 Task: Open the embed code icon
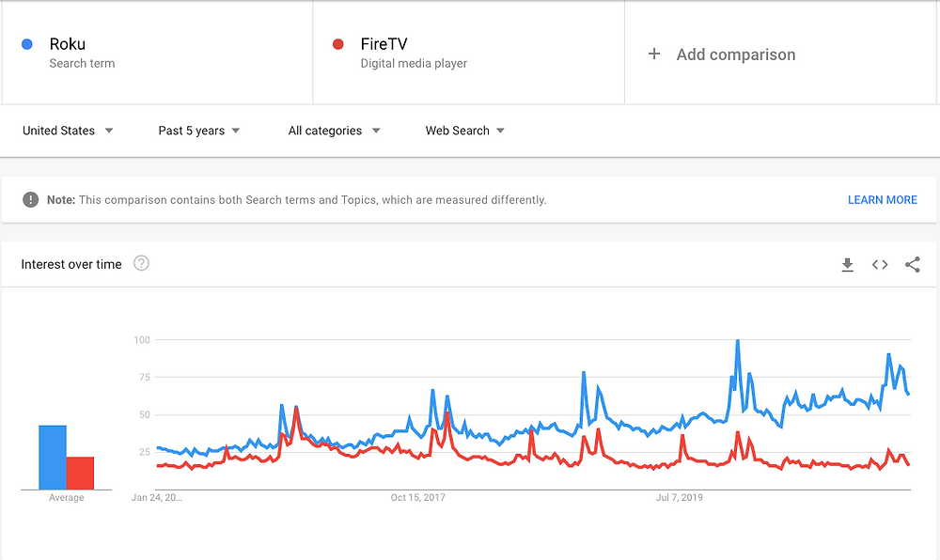pyautogui.click(x=880, y=265)
